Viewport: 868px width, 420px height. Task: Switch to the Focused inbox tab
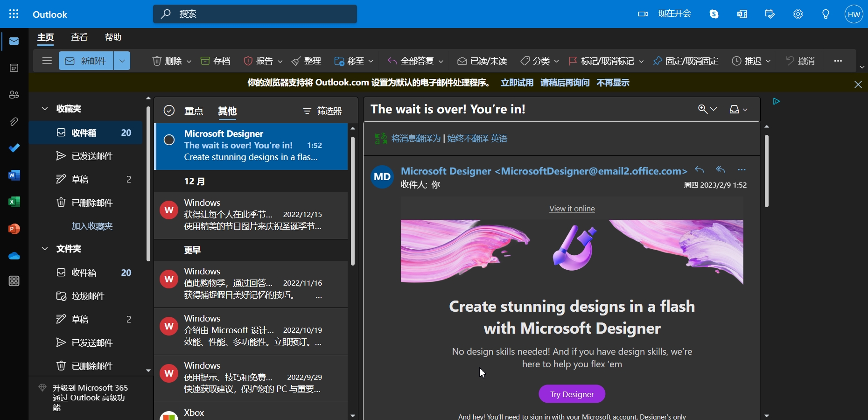194,111
